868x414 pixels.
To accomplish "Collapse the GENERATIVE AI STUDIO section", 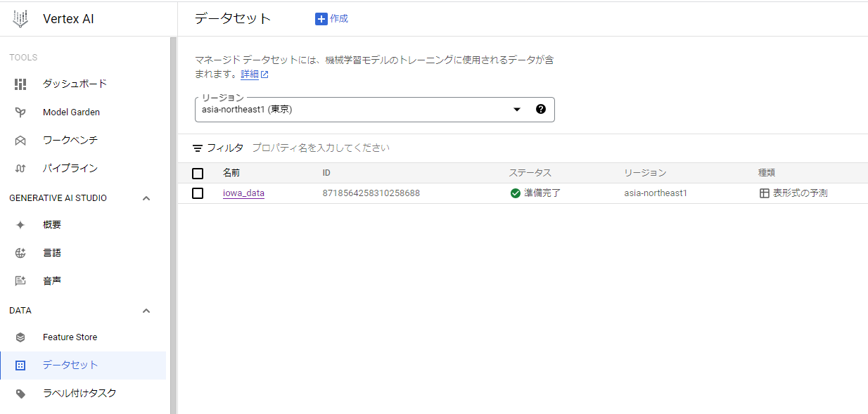I will point(146,198).
